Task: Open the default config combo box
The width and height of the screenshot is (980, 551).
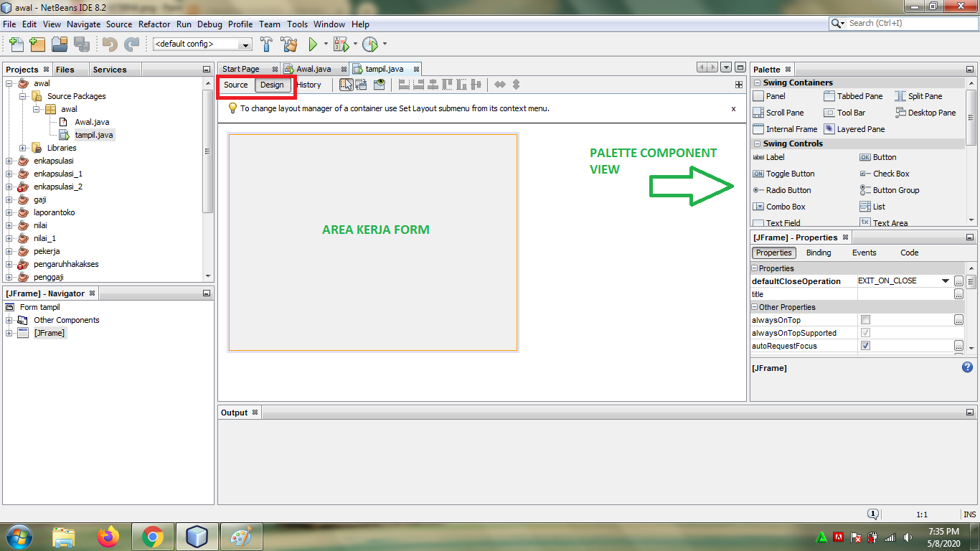Action: click(x=245, y=44)
